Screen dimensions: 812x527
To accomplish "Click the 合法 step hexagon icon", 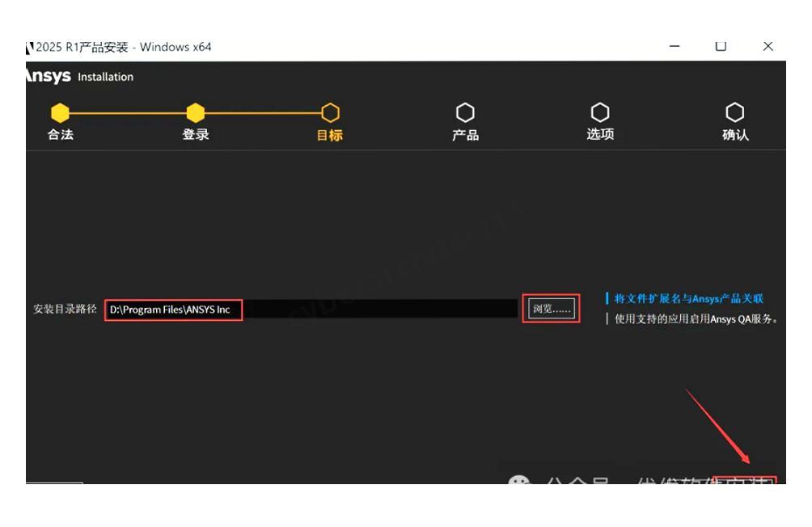I will [61, 112].
